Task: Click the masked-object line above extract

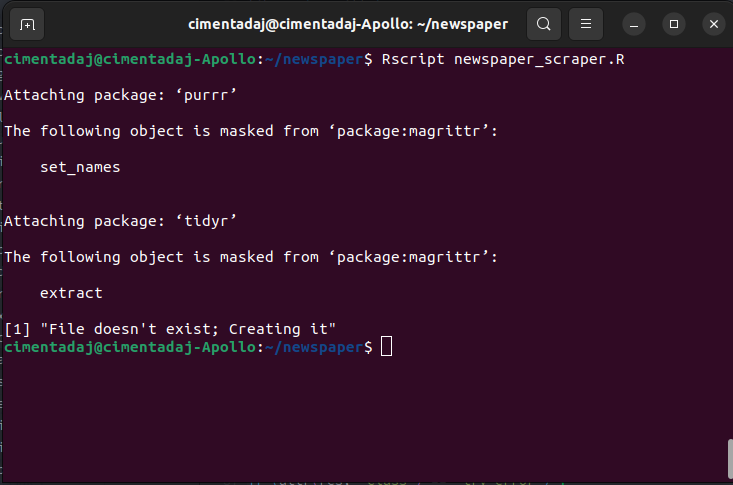Action: tap(250, 257)
